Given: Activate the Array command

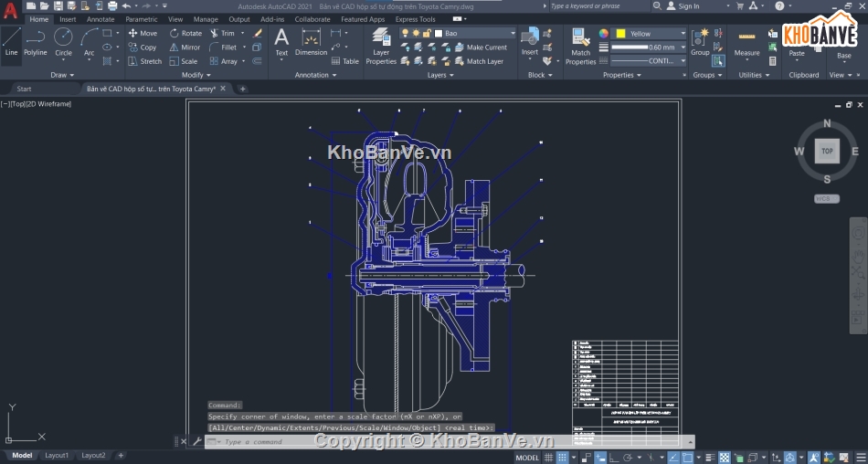Looking at the screenshot, I should [224, 61].
